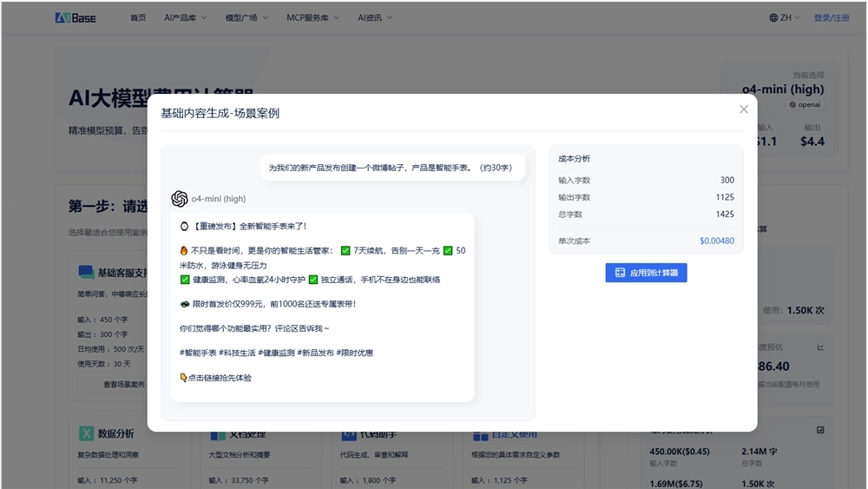Click the 自定义使用 card icon
The height and width of the screenshot is (489, 868).
[x=481, y=435]
